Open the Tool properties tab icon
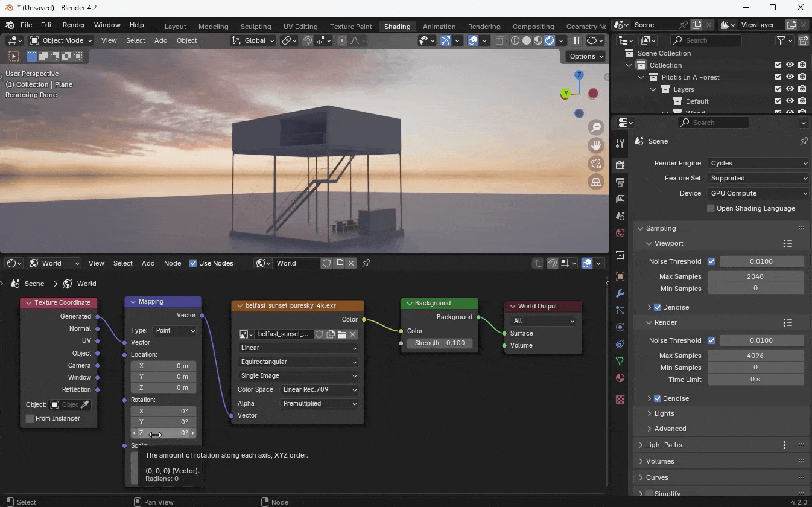 [620, 144]
